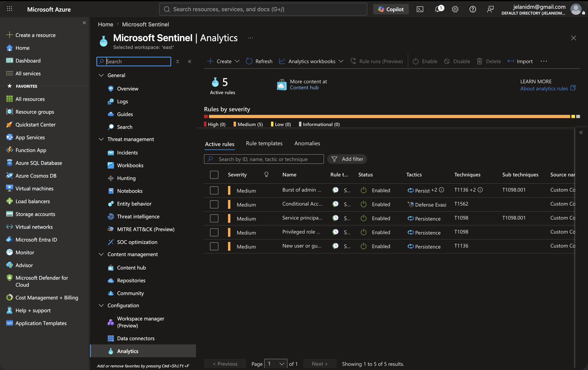The image size is (588, 370).
Task: Collapse the Content management section
Action: point(101,254)
